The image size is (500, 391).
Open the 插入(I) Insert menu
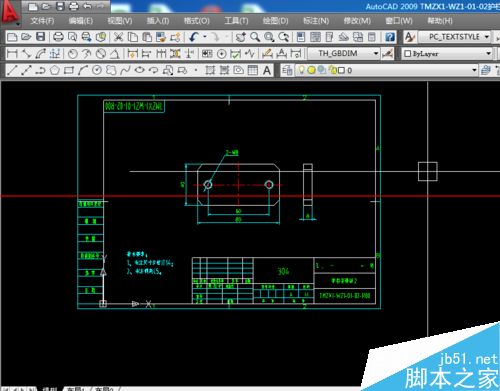click(x=158, y=21)
